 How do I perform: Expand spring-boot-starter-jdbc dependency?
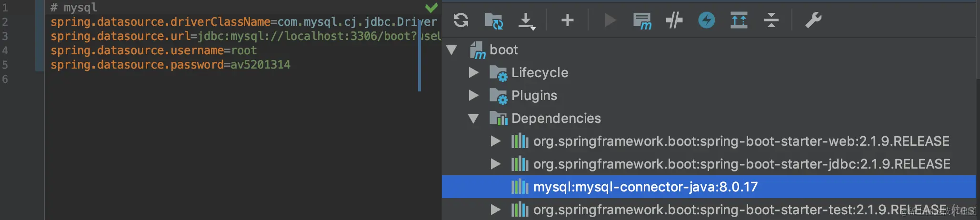click(x=495, y=164)
